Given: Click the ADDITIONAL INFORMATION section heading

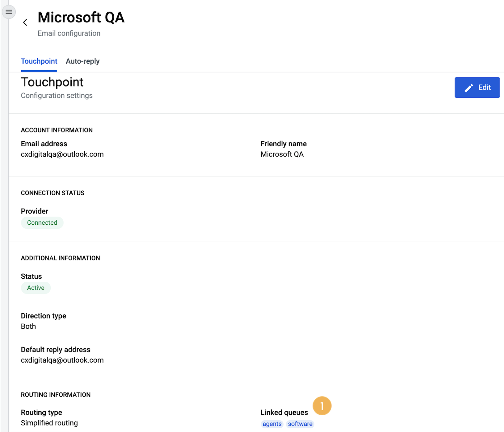Looking at the screenshot, I should (61, 258).
